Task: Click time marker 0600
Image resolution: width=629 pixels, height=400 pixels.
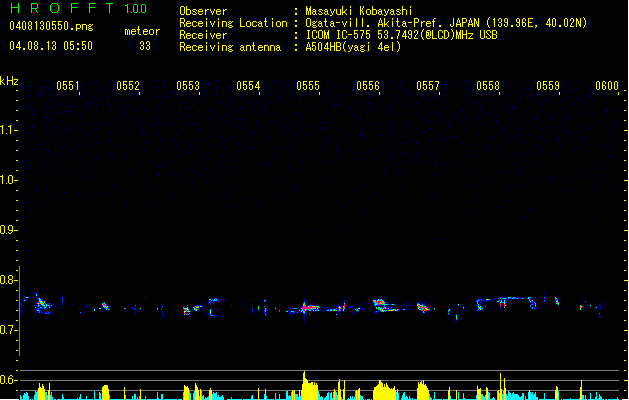Action: [x=607, y=86]
